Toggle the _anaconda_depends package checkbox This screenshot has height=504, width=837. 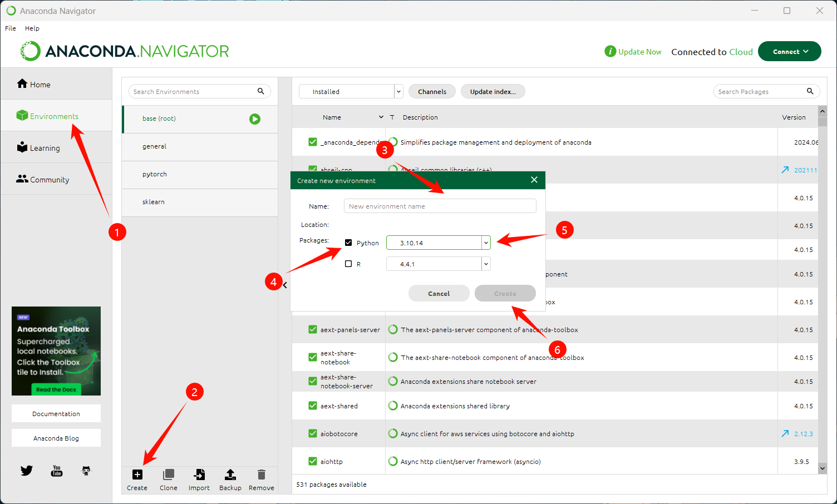point(313,142)
